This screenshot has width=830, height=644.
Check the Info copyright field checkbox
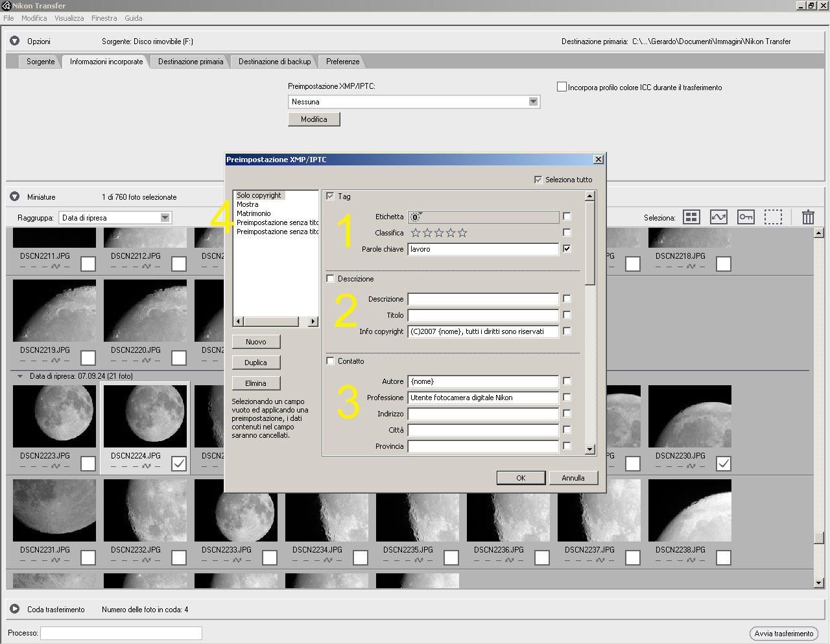tap(567, 331)
